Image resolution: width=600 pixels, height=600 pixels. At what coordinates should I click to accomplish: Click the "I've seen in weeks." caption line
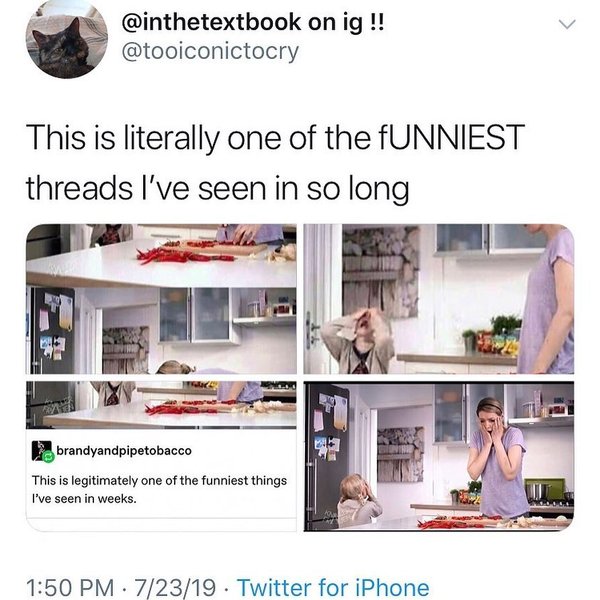pyautogui.click(x=88, y=498)
